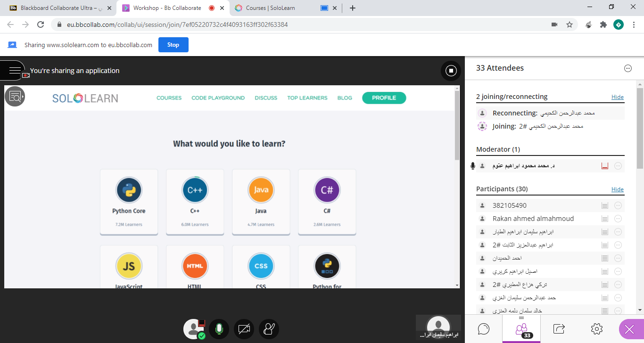Stop application sharing with the round stop button

coord(451,71)
